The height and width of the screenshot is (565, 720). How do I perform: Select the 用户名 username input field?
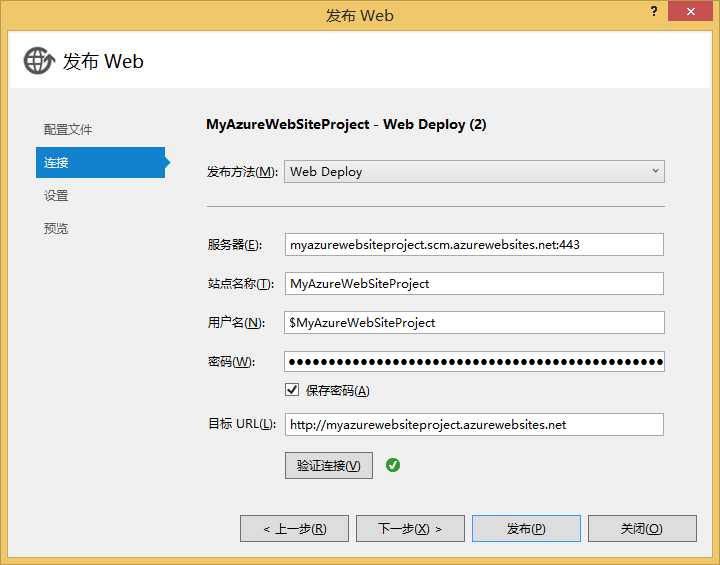tap(474, 322)
